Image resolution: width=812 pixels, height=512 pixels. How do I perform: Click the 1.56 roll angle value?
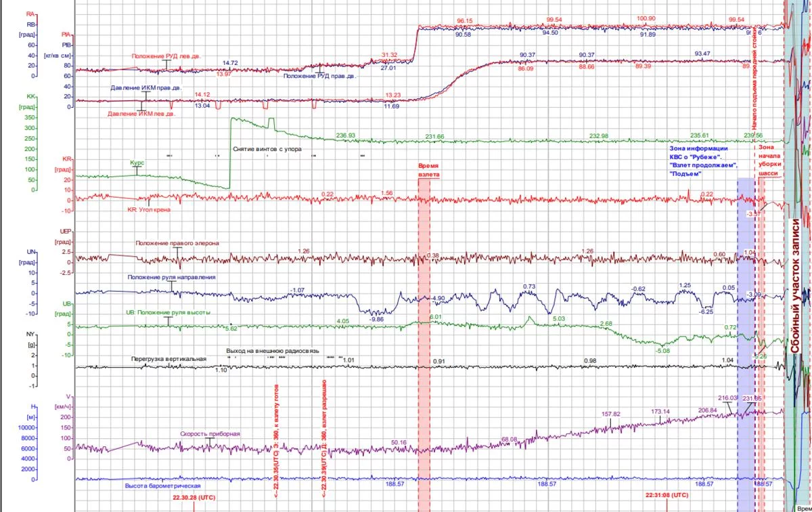pos(387,193)
